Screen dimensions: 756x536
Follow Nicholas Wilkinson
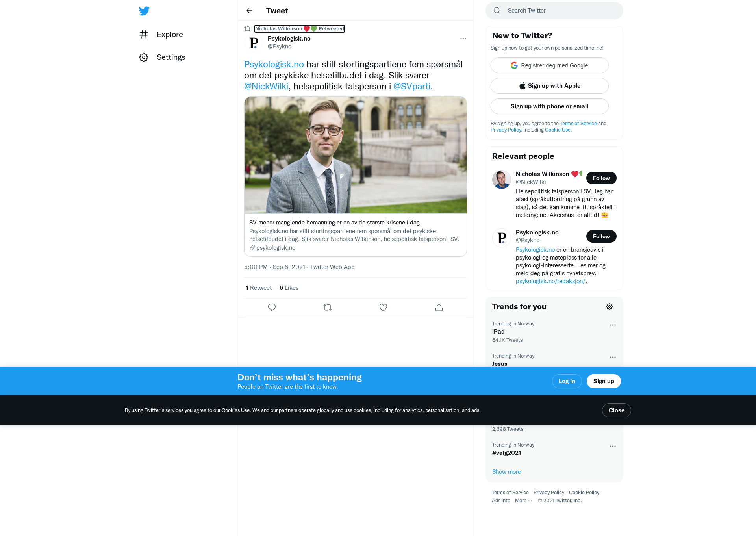coord(601,178)
